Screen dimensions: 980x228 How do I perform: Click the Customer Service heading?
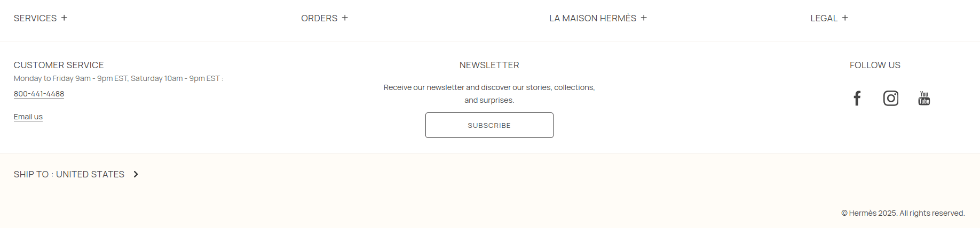click(x=59, y=65)
